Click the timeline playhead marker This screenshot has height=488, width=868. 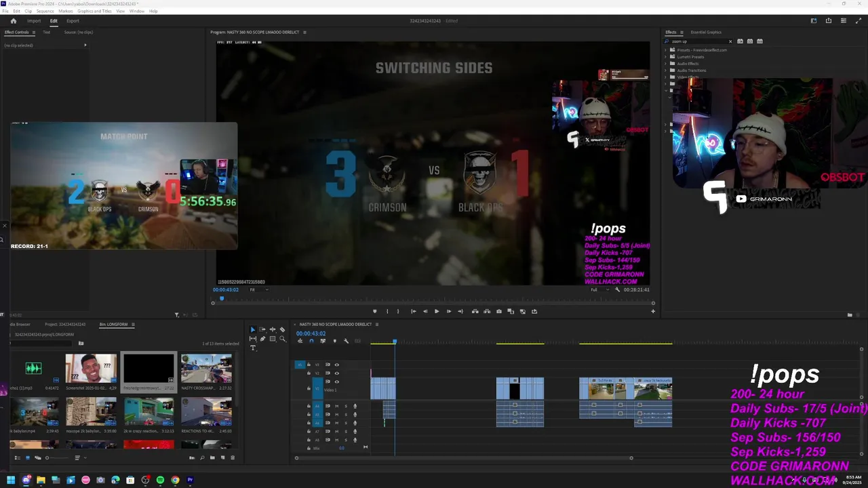[395, 342]
